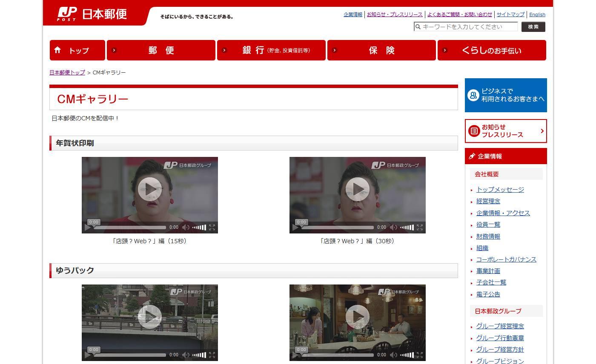
Task: Seek the progress bar on 15秒 video
Action: (130, 227)
